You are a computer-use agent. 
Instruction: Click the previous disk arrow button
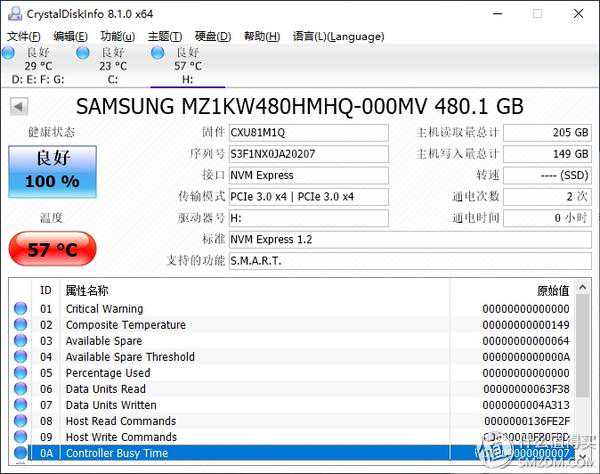[19, 106]
